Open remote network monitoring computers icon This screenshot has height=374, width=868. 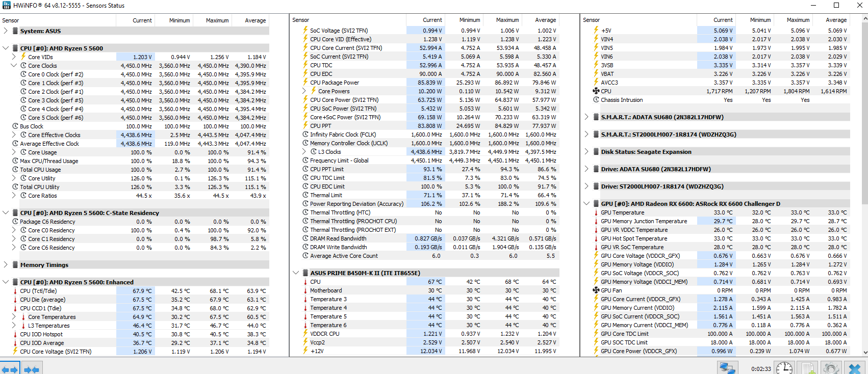pyautogui.click(x=727, y=368)
